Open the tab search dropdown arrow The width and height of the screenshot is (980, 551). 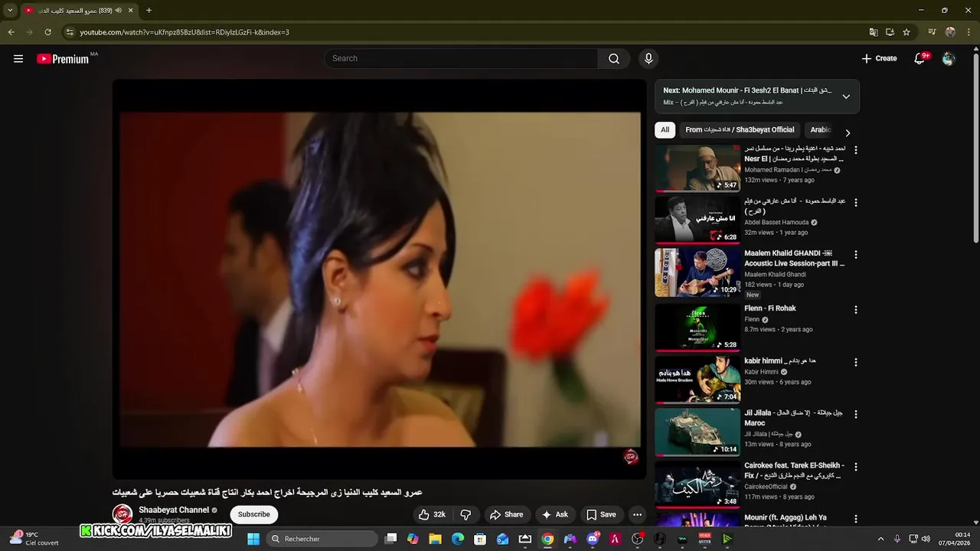click(10, 10)
